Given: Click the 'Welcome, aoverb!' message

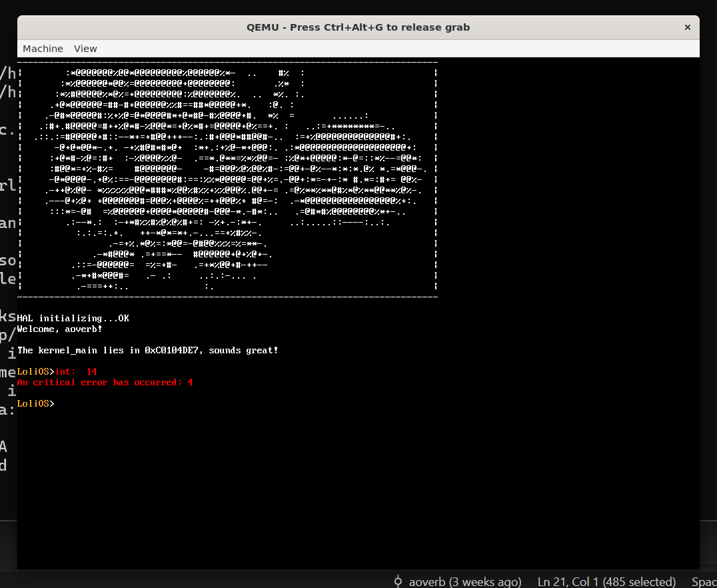Looking at the screenshot, I should [x=59, y=329].
